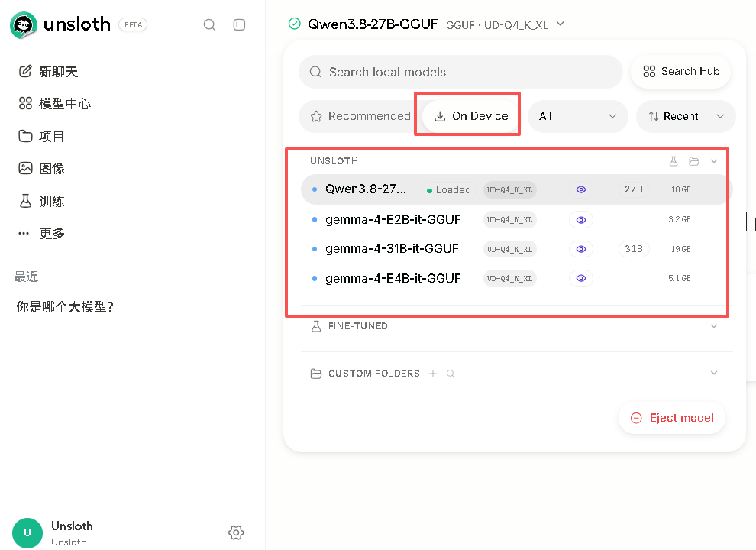Click flask icon beside FINE-TUNED
Image resolution: width=756 pixels, height=550 pixels.
click(316, 326)
